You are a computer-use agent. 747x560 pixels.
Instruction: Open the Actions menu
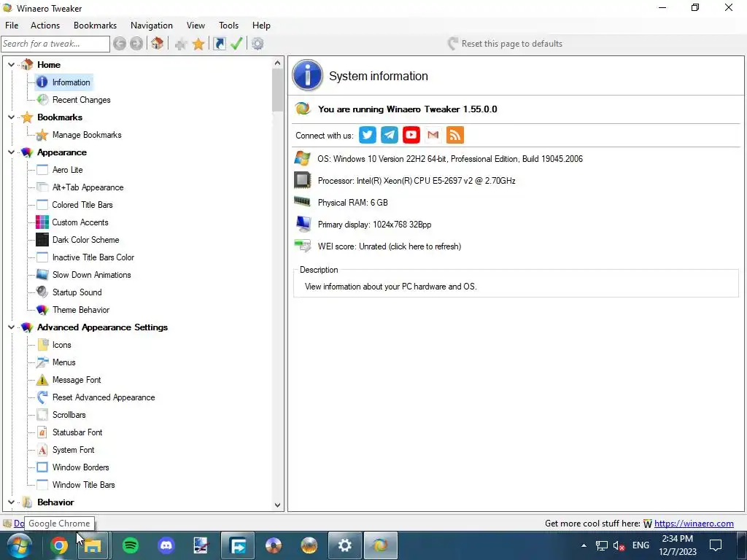click(45, 26)
